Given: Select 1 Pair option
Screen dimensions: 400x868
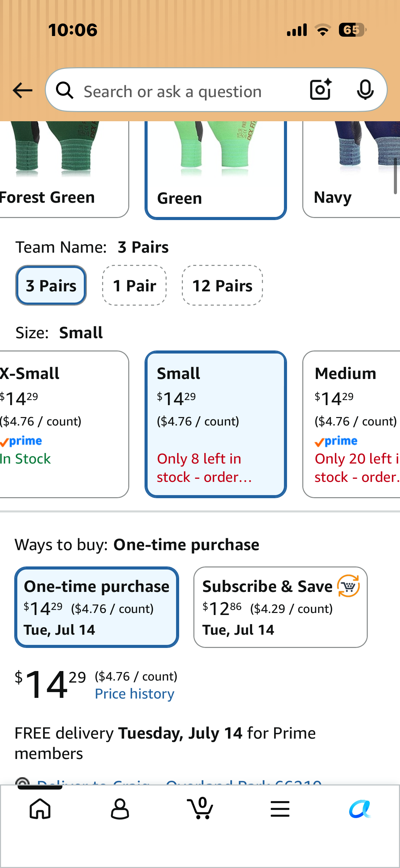Looking at the screenshot, I should click(134, 285).
